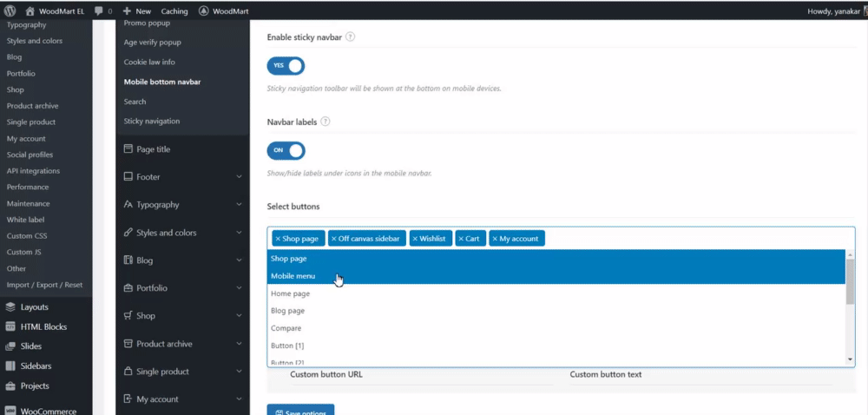The width and height of the screenshot is (868, 415).
Task: Open Promo popup settings
Action: [x=147, y=23]
